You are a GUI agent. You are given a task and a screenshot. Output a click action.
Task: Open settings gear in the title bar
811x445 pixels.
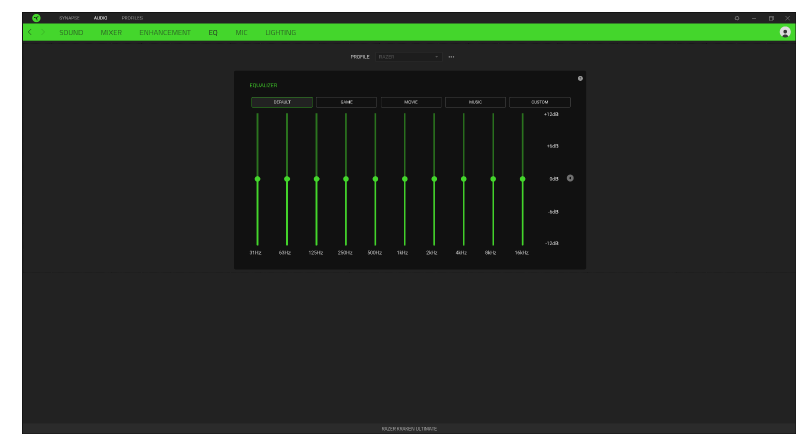point(737,17)
